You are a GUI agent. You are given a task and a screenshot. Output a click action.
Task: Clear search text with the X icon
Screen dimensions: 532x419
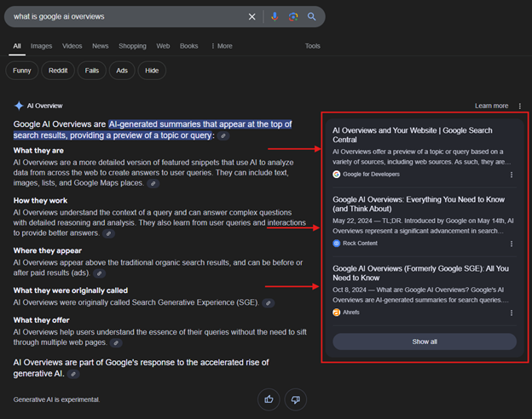tap(252, 16)
